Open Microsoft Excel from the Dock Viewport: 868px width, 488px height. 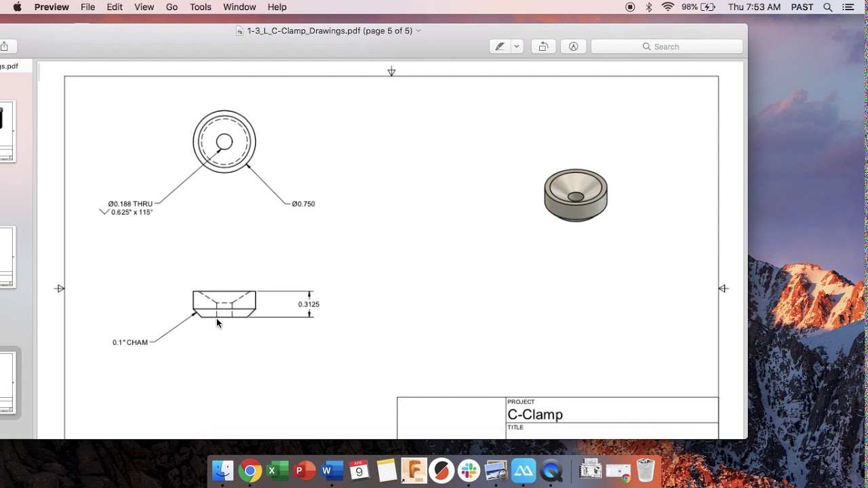click(277, 470)
